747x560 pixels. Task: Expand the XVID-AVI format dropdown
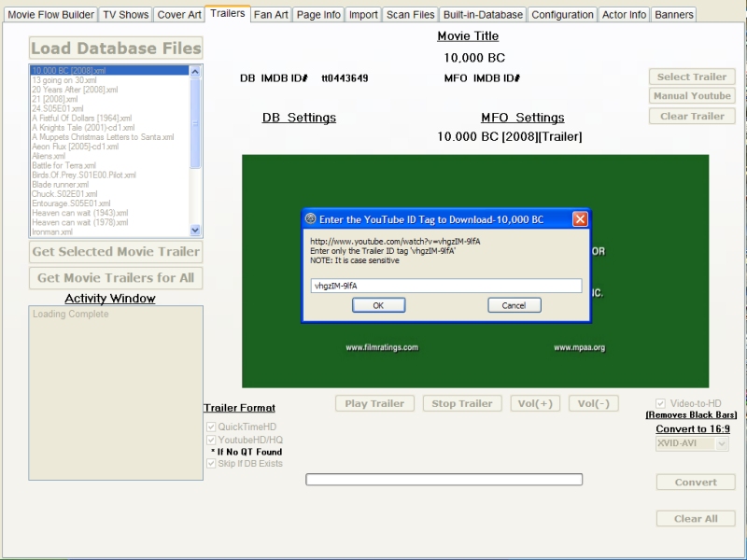point(721,444)
